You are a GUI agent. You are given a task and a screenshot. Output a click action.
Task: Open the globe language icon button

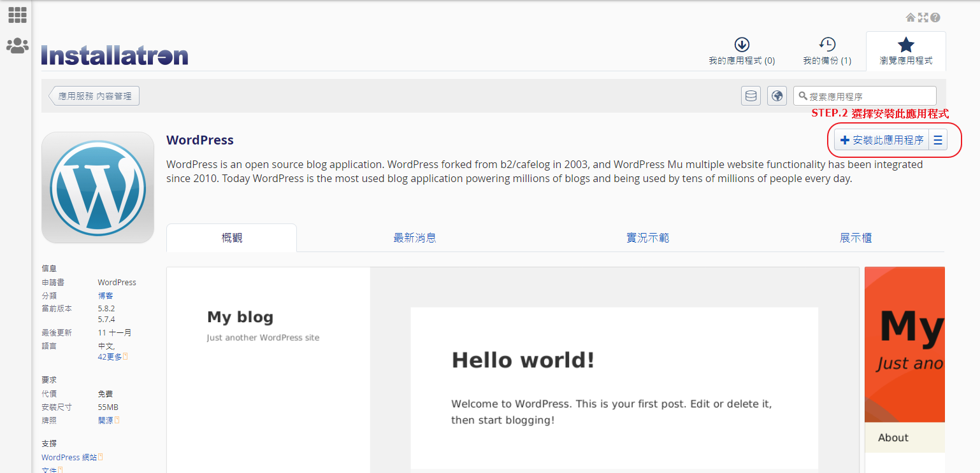coord(777,96)
